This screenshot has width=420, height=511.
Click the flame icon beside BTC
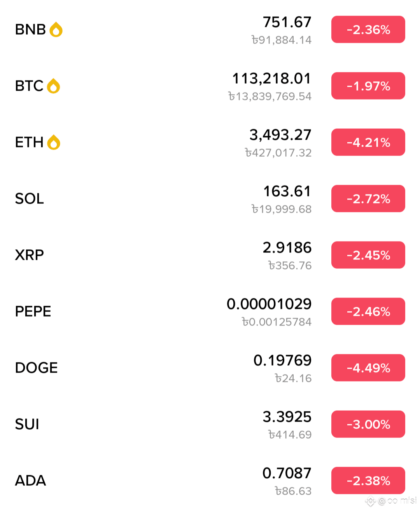pos(53,86)
